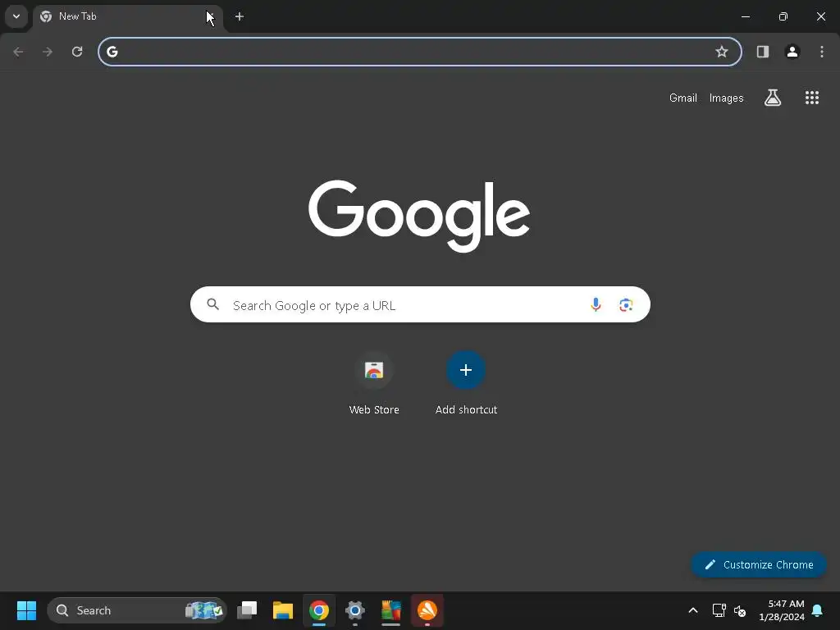Click the magnifier icon in search box
This screenshot has width=840, height=630.
pos(213,304)
